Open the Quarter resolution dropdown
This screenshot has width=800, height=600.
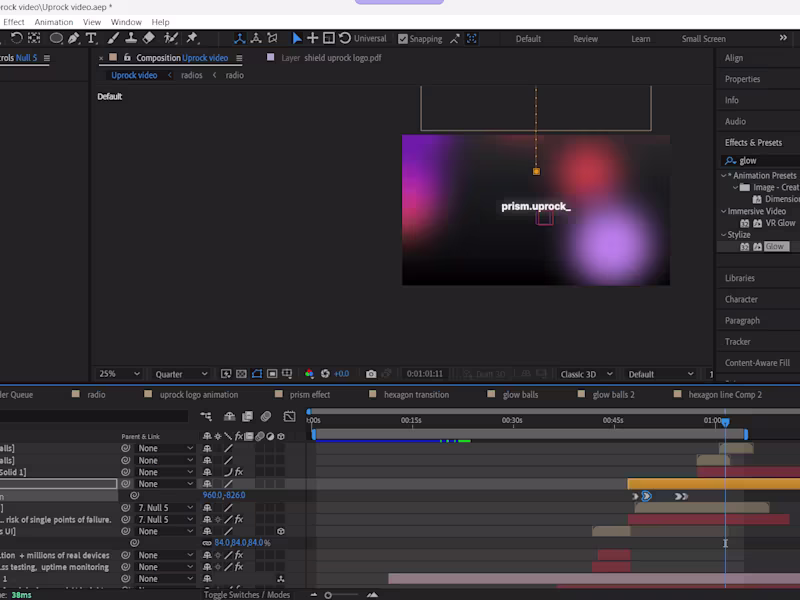click(181, 374)
